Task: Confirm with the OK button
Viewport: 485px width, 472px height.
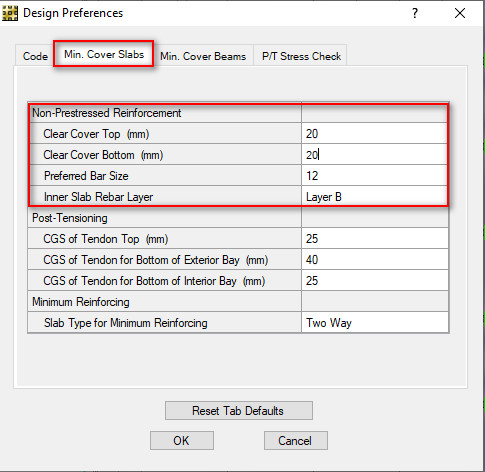Action: click(x=182, y=441)
